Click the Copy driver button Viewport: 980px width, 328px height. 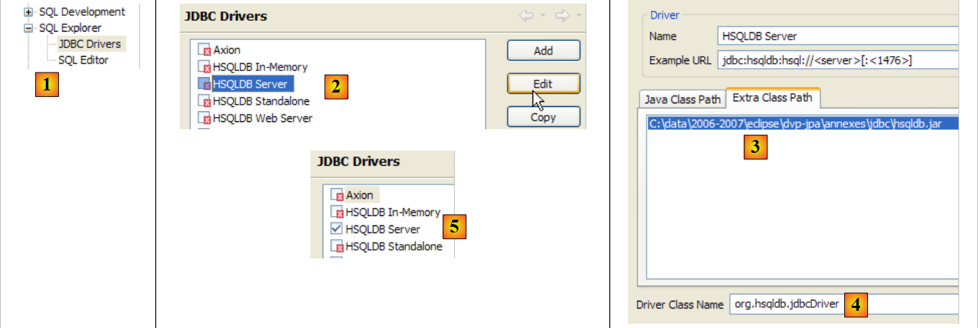coord(542,118)
